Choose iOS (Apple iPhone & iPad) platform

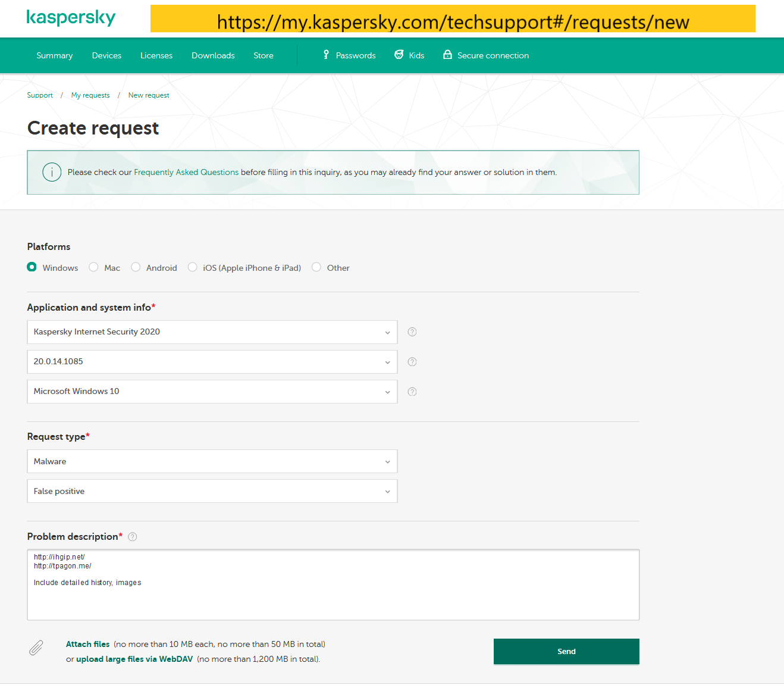192,267
